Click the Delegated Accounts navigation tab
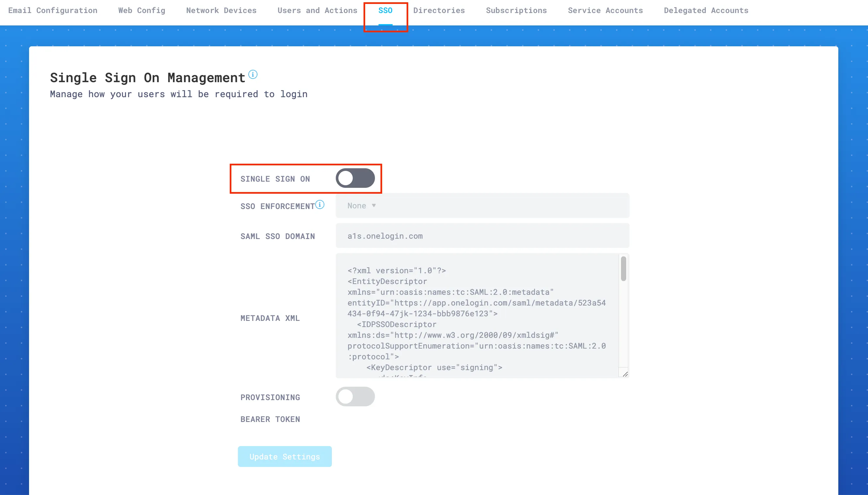This screenshot has width=868, height=495. point(706,10)
